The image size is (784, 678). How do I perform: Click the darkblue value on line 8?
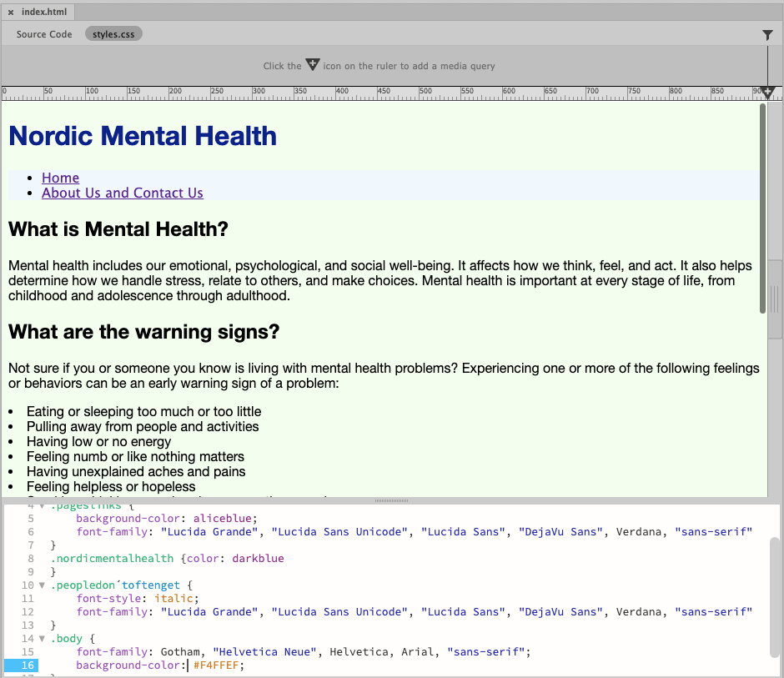click(x=257, y=559)
